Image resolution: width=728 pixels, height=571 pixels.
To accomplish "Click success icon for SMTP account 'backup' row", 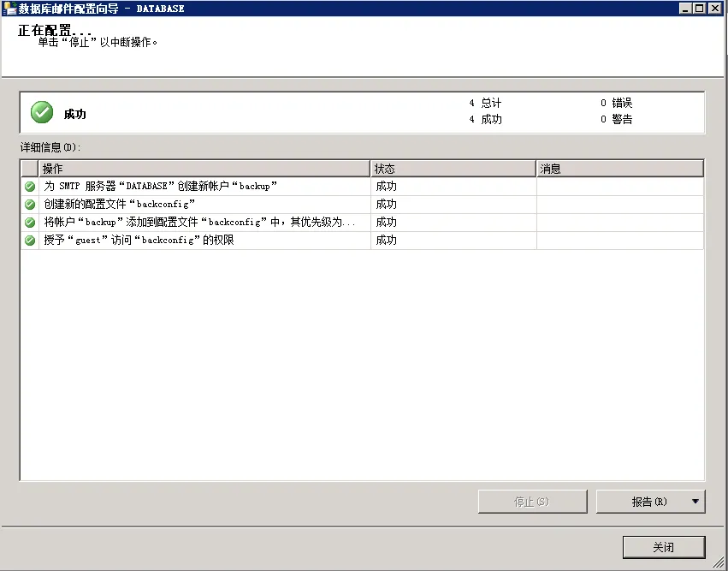I will (x=30, y=187).
